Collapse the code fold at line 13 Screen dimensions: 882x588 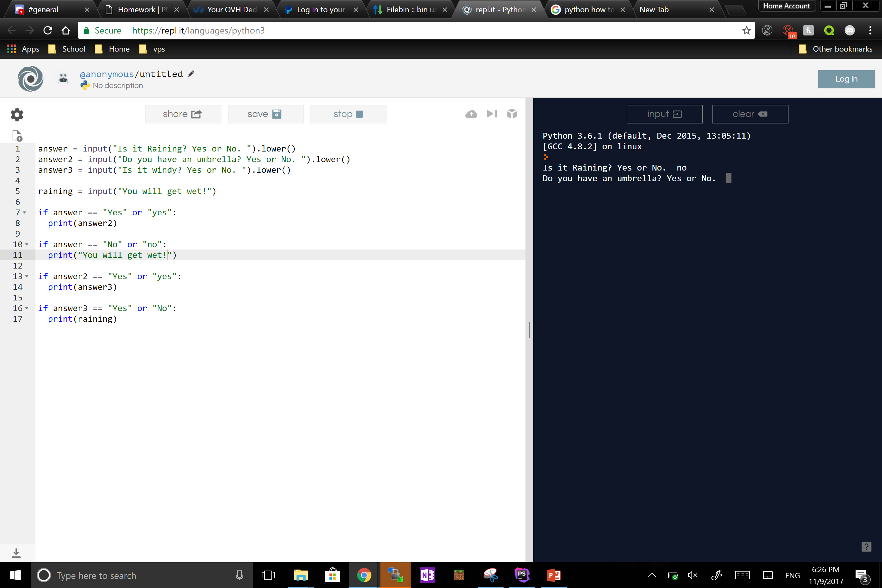(27, 276)
